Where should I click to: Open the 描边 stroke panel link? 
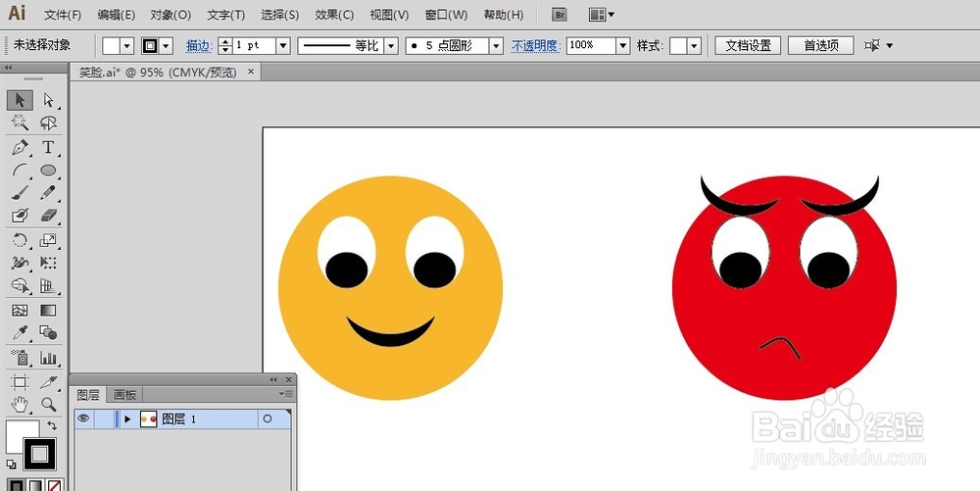[199, 46]
